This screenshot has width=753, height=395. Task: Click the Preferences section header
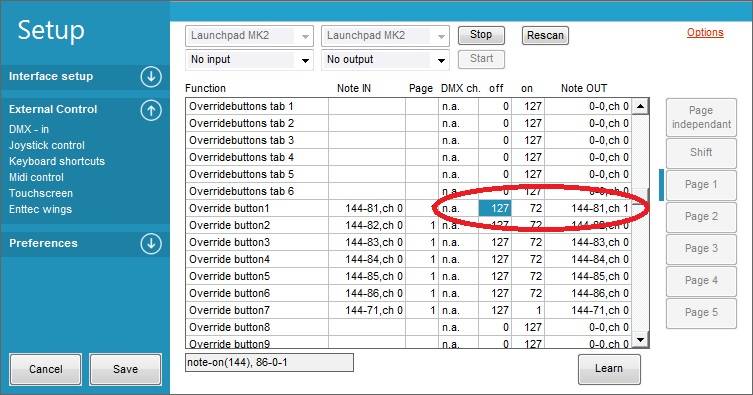pyautogui.click(x=85, y=243)
